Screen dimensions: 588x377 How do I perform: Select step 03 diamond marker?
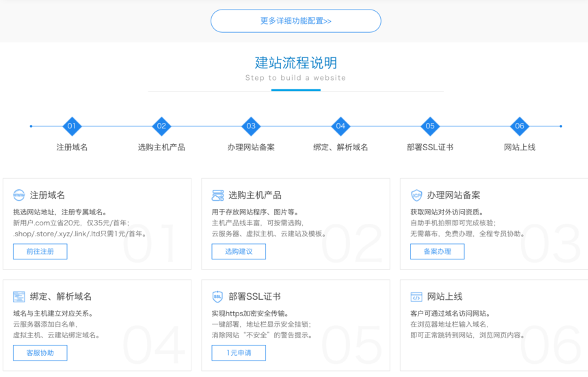[251, 126]
